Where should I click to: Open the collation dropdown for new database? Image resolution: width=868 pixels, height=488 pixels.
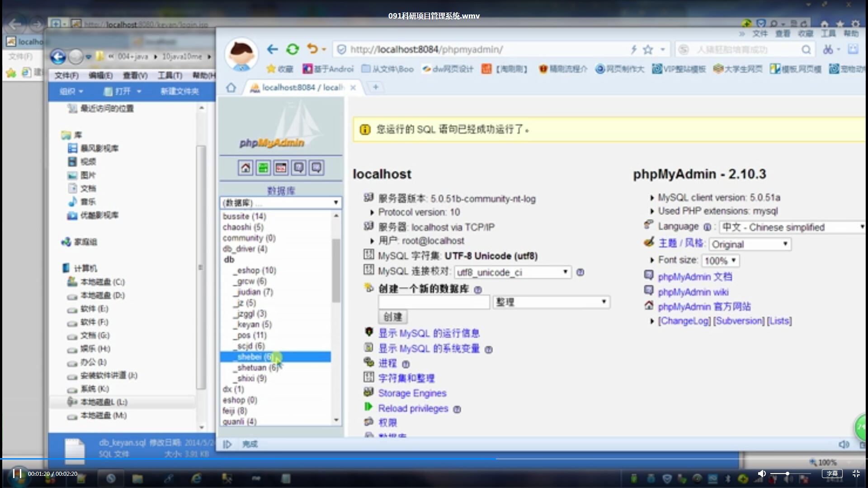551,302
